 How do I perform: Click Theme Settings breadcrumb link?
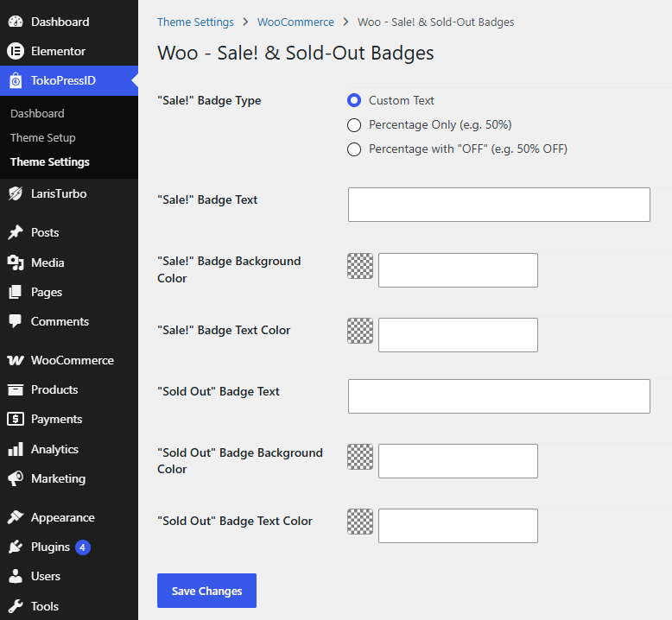click(195, 22)
